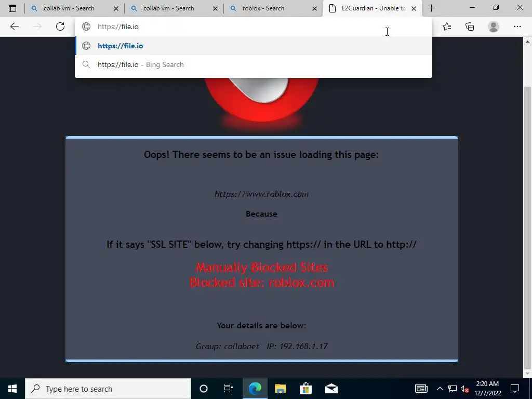The image size is (532, 399).
Task: Open the Mail app from taskbar
Action: pos(331,389)
